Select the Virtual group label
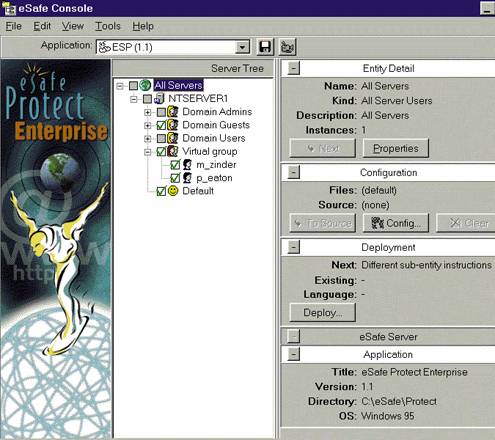Image resolution: width=495 pixels, height=440 pixels. pos(210,152)
